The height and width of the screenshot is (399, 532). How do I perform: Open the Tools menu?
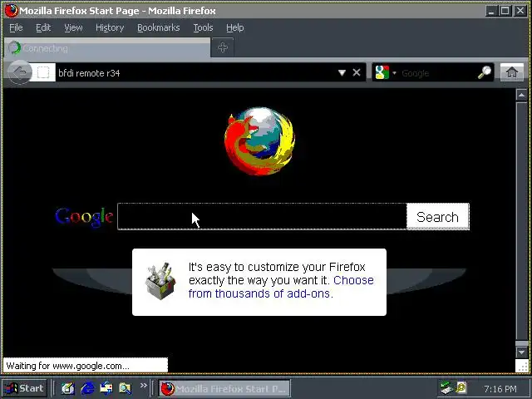tap(203, 27)
